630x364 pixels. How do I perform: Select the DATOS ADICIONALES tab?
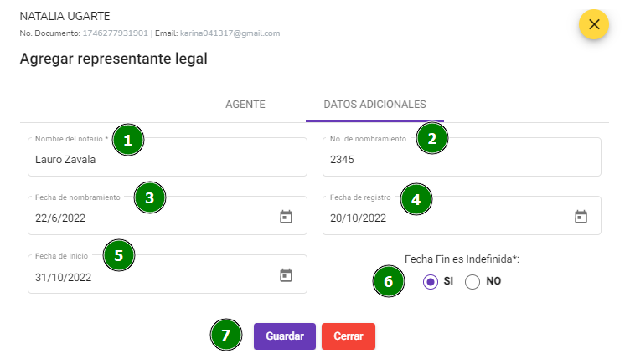point(374,105)
